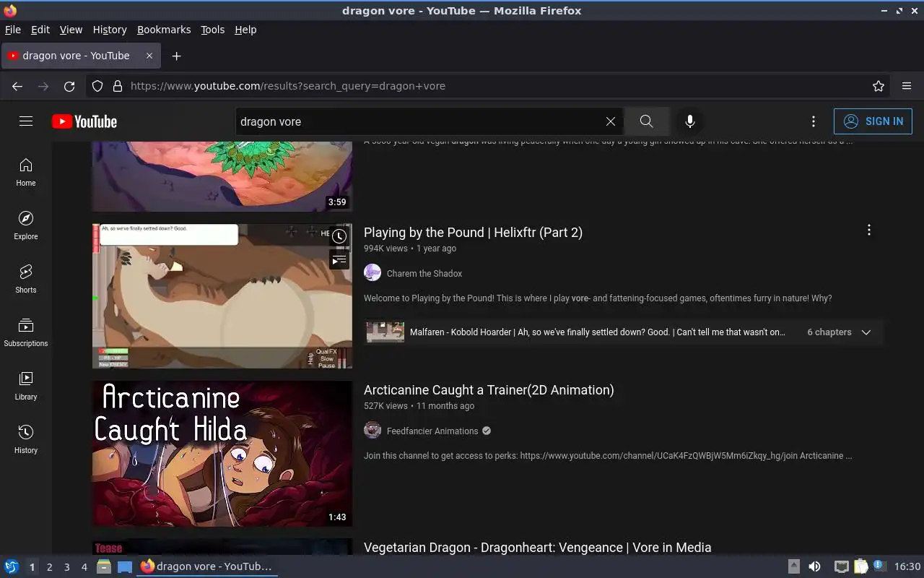This screenshot has width=924, height=578.
Task: Click Charem the Shadox channel name
Action: click(424, 273)
